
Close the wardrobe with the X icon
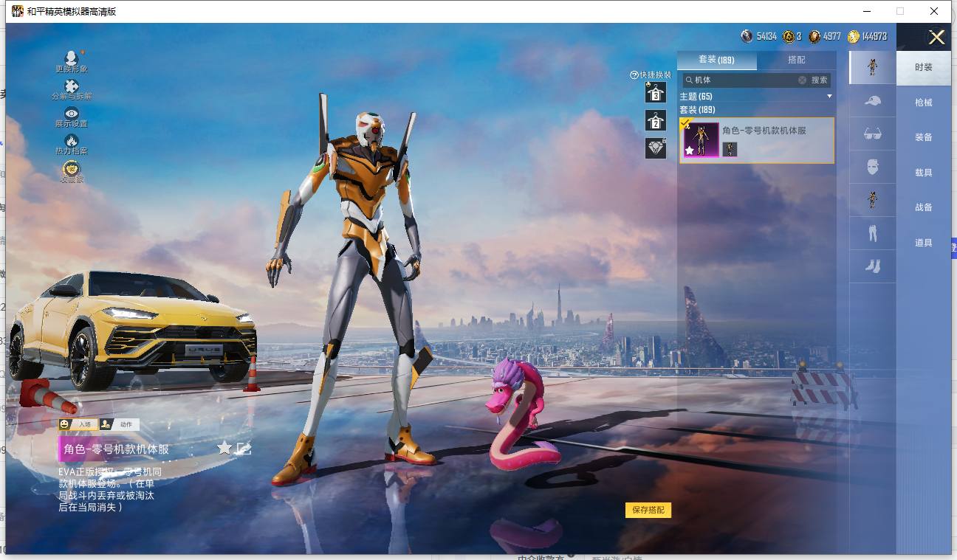[x=936, y=38]
